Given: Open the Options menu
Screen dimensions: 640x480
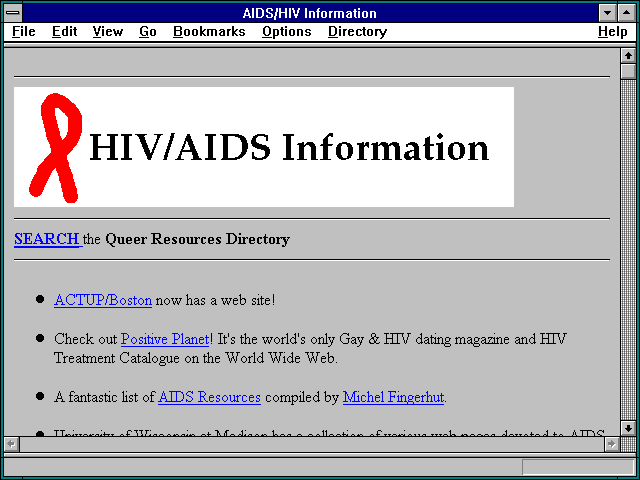Looking at the screenshot, I should click(287, 32).
